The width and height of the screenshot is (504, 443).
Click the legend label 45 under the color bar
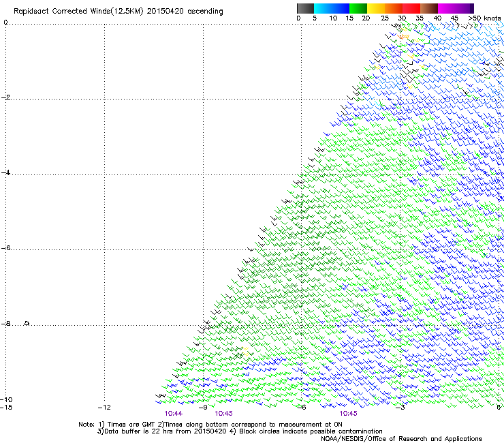point(454,18)
